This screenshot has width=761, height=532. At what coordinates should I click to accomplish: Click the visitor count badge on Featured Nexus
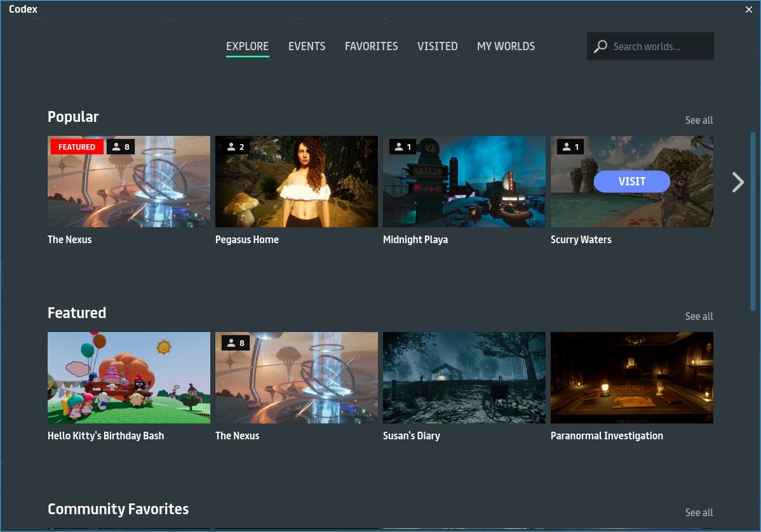click(233, 343)
